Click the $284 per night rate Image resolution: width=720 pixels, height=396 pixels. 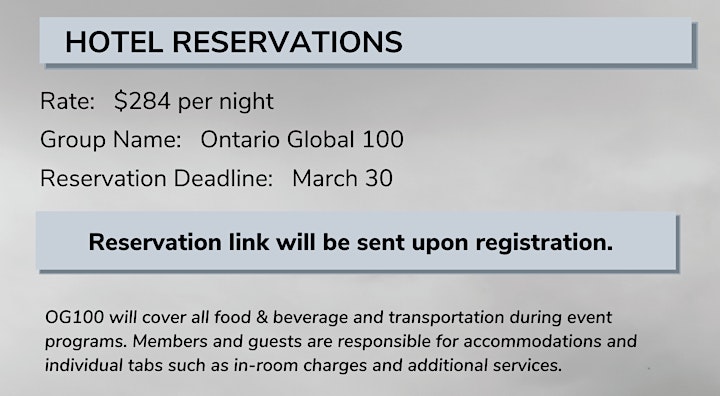194,101
